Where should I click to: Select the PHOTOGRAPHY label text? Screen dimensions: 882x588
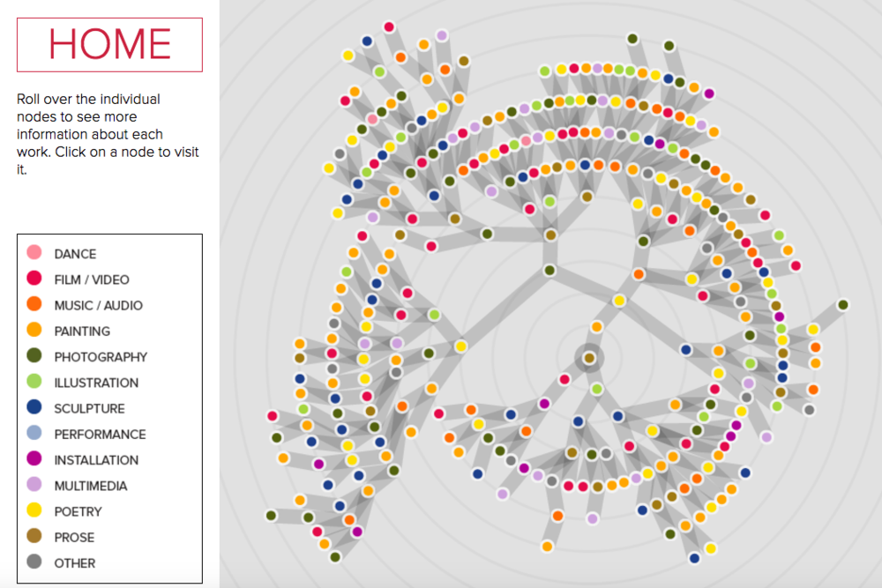coord(101,358)
